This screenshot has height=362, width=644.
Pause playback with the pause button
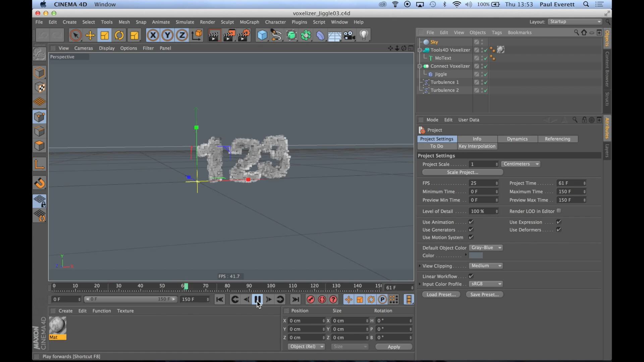click(x=257, y=299)
